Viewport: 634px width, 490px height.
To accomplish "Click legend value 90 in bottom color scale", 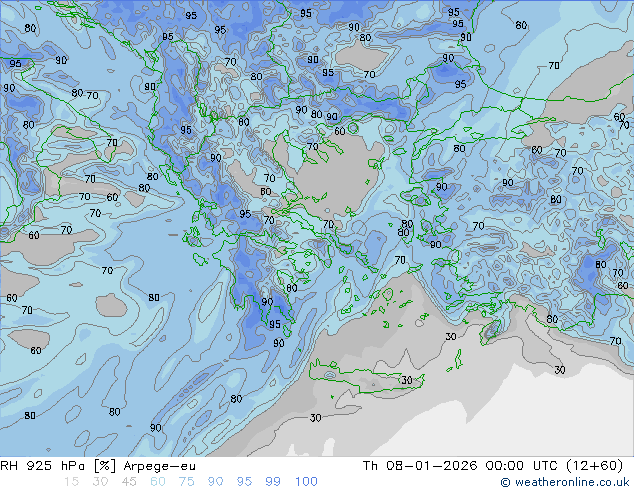I will pos(215,482).
